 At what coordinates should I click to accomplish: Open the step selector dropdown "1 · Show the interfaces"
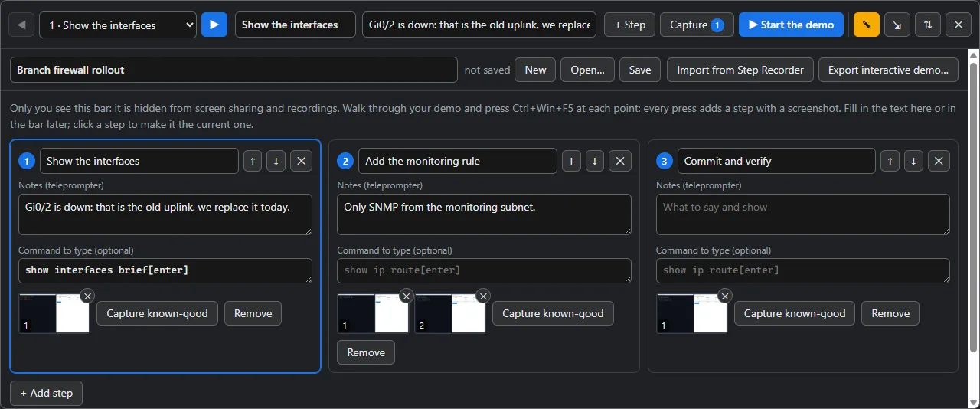coord(118,25)
